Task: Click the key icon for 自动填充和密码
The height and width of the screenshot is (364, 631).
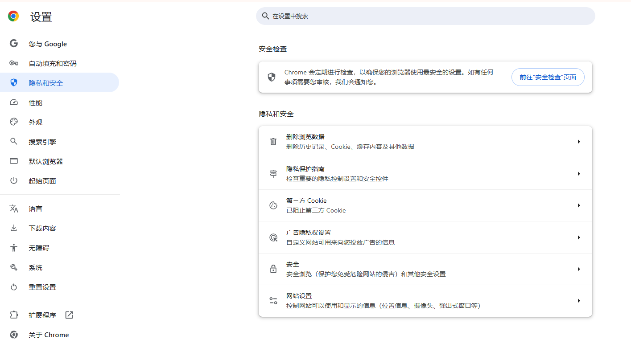Action: click(14, 63)
